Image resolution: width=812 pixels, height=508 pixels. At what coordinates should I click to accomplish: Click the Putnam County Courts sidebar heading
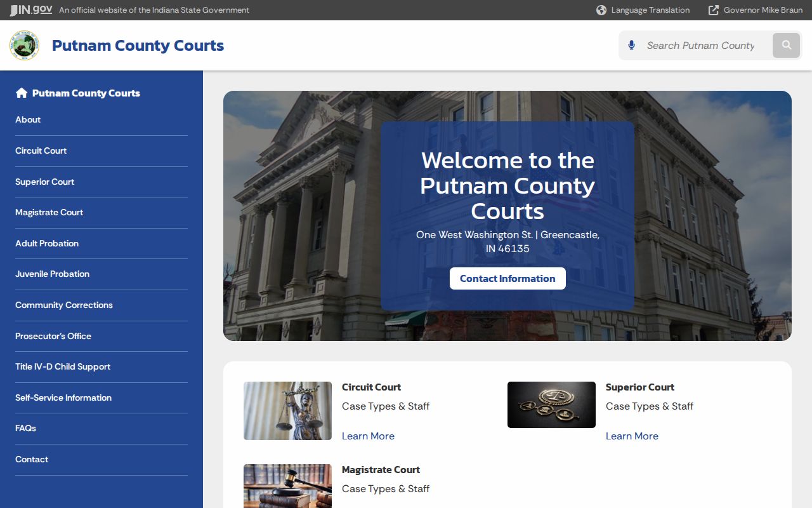[86, 93]
